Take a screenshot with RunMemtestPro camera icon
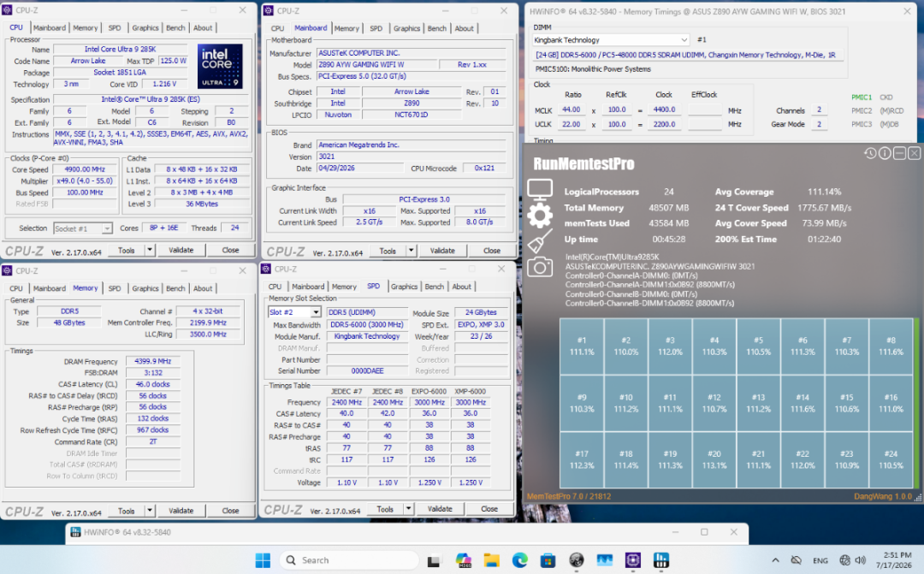This screenshot has height=574, width=924. (x=540, y=268)
